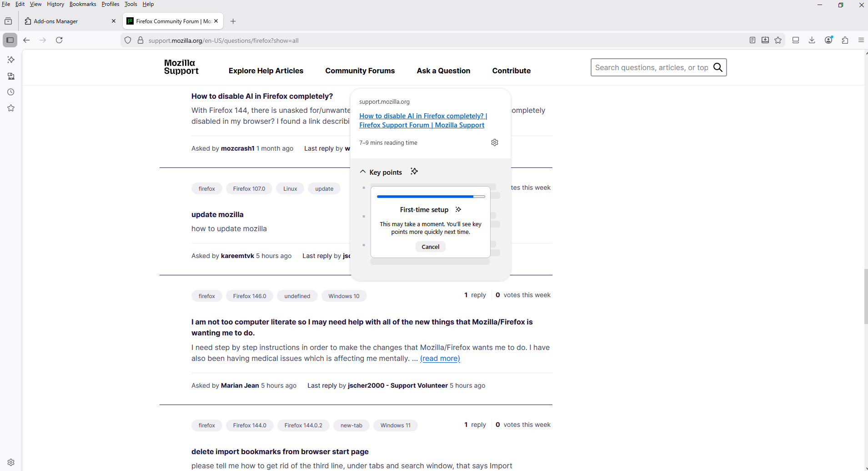The height and width of the screenshot is (471, 868).
Task: Open the 'update mozilla' question
Action: 217,215
